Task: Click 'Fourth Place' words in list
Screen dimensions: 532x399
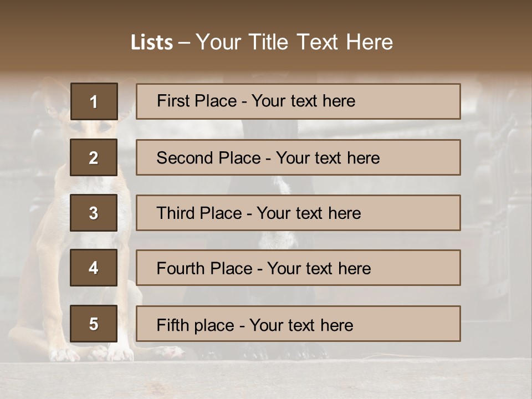Action: [x=204, y=269]
